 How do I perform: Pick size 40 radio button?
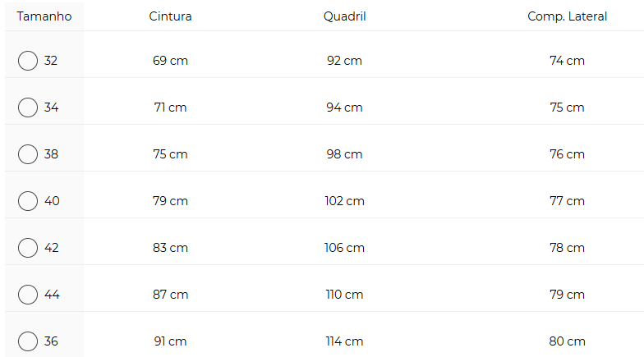[x=28, y=201]
